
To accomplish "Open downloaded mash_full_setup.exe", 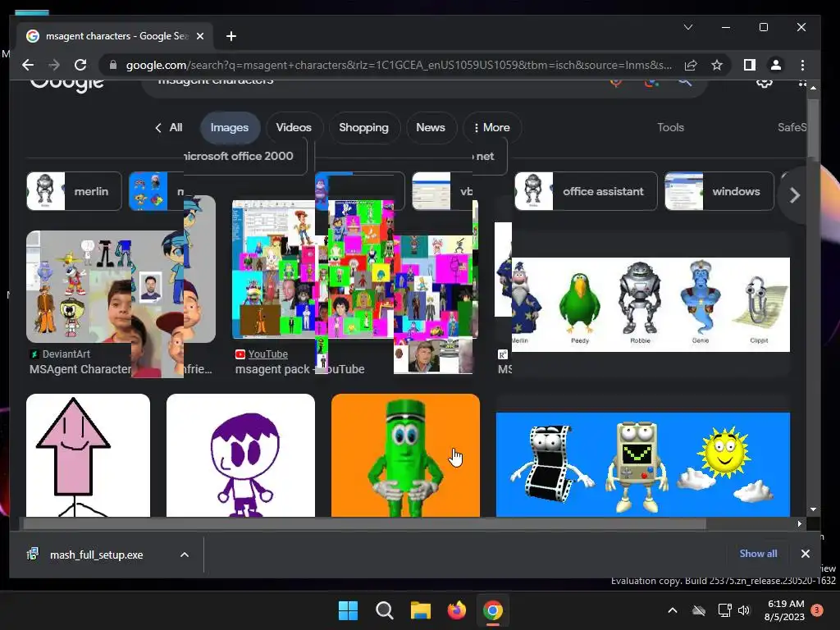I will (x=97, y=555).
